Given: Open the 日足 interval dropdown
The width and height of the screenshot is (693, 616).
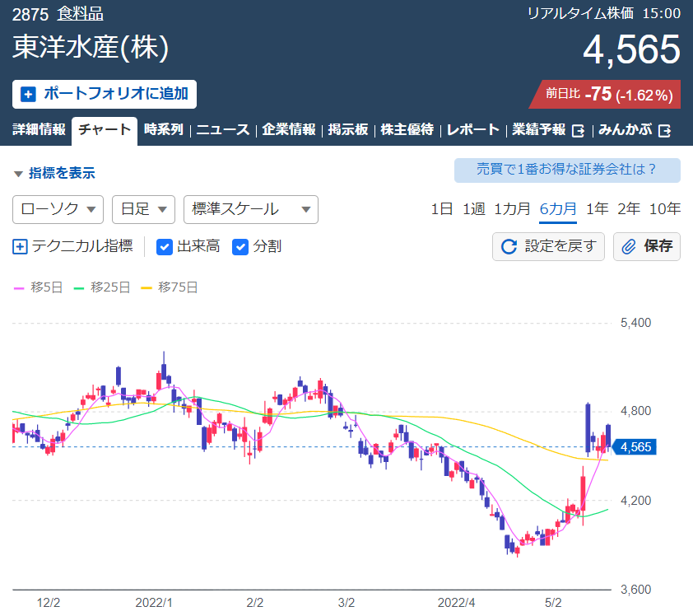Looking at the screenshot, I should click(x=144, y=209).
